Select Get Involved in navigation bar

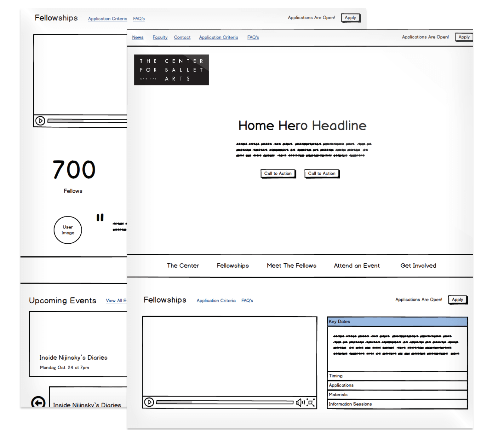click(x=418, y=266)
